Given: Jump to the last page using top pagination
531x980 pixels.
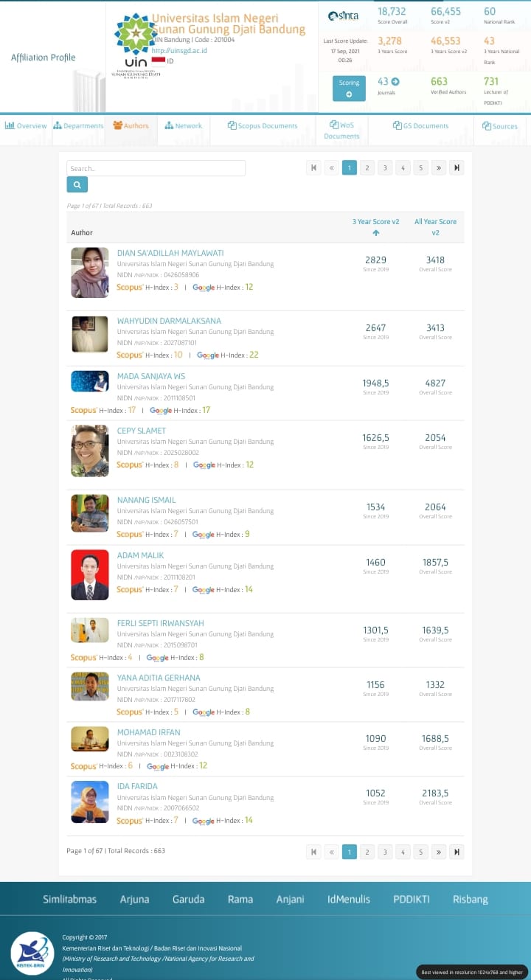Looking at the screenshot, I should pyautogui.click(x=457, y=168).
